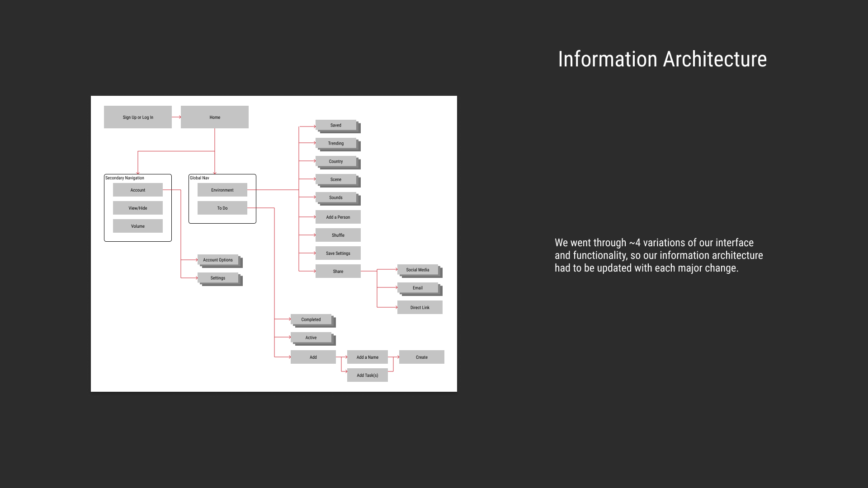Select the Home box in diagram
This screenshot has height=488, width=868.
coord(215,117)
